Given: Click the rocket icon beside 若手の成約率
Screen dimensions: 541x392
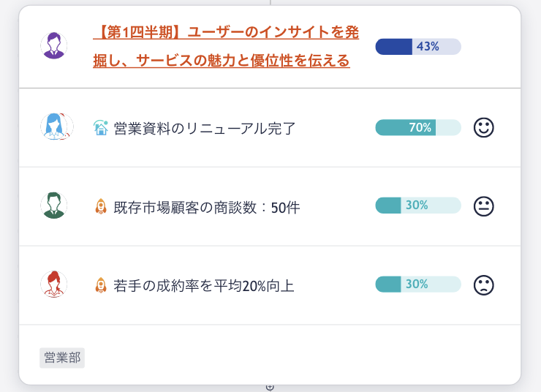Looking at the screenshot, I should [101, 285].
